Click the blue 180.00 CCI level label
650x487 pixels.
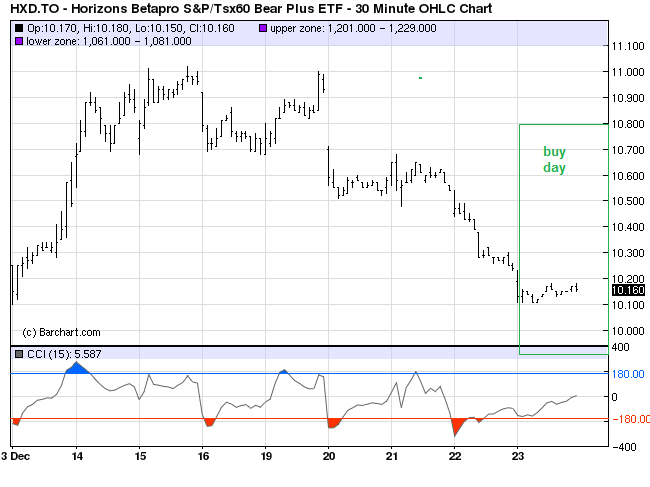(628, 374)
